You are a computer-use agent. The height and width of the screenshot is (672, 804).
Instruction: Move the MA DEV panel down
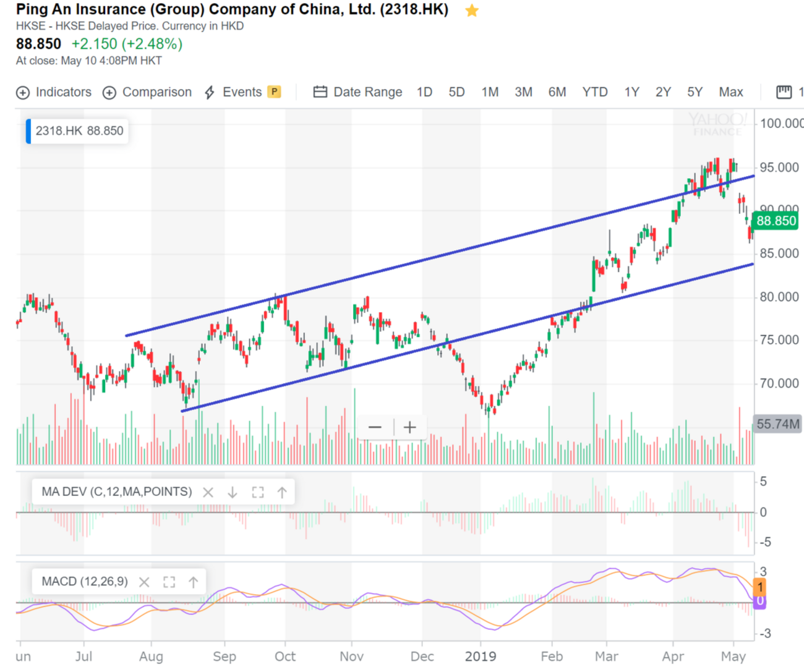(233, 492)
